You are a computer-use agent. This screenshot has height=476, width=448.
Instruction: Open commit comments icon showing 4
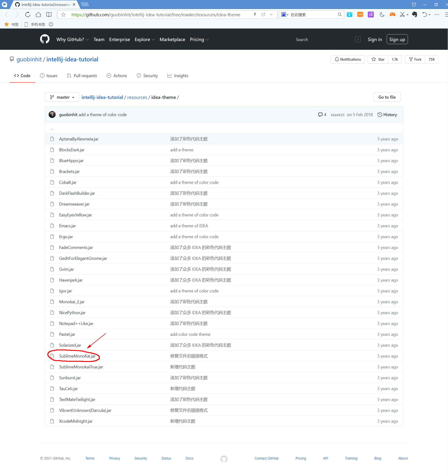coord(322,114)
